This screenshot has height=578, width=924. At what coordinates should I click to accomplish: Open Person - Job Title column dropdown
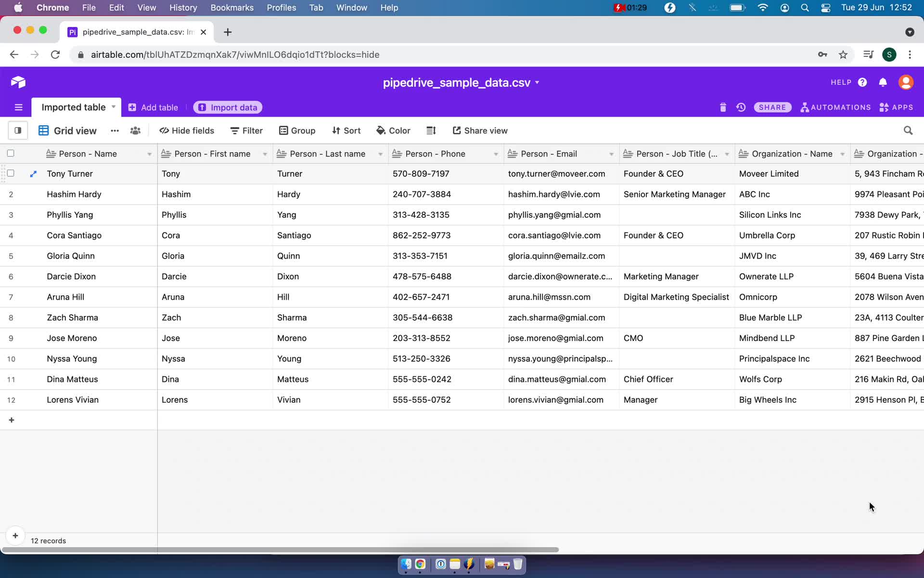click(x=727, y=154)
